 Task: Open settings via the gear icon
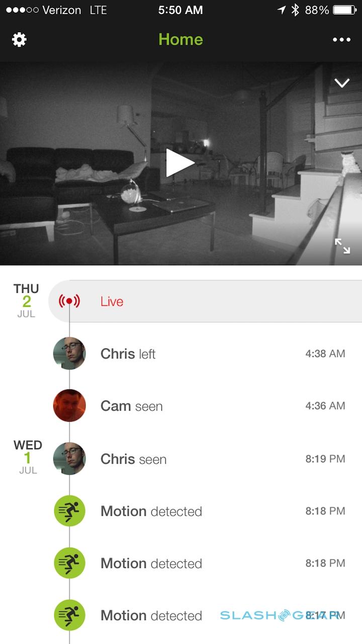tap(19, 40)
